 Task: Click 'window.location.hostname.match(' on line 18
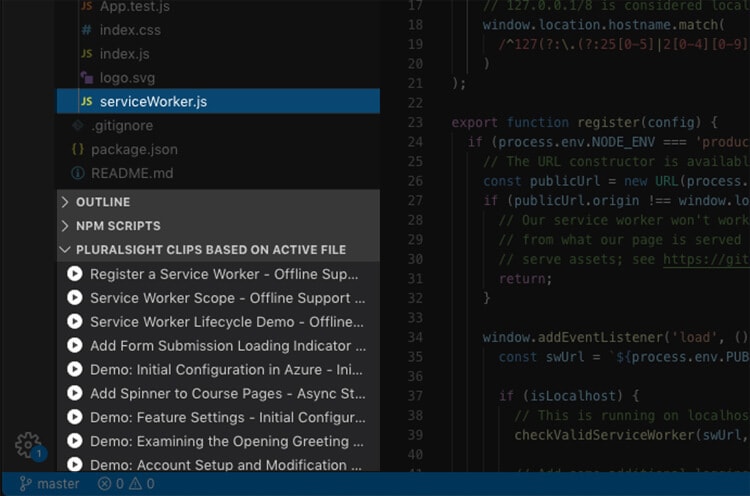604,25
